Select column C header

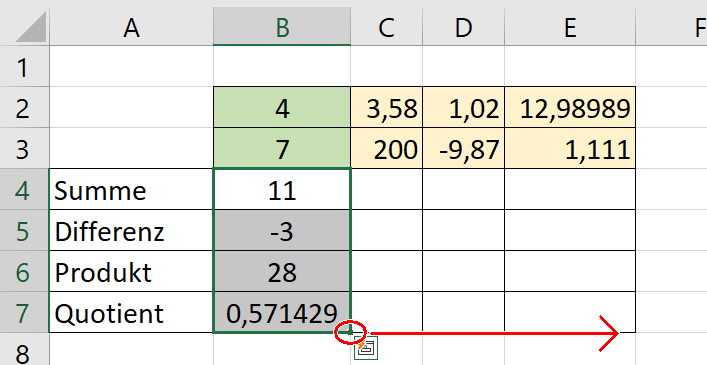[386, 27]
